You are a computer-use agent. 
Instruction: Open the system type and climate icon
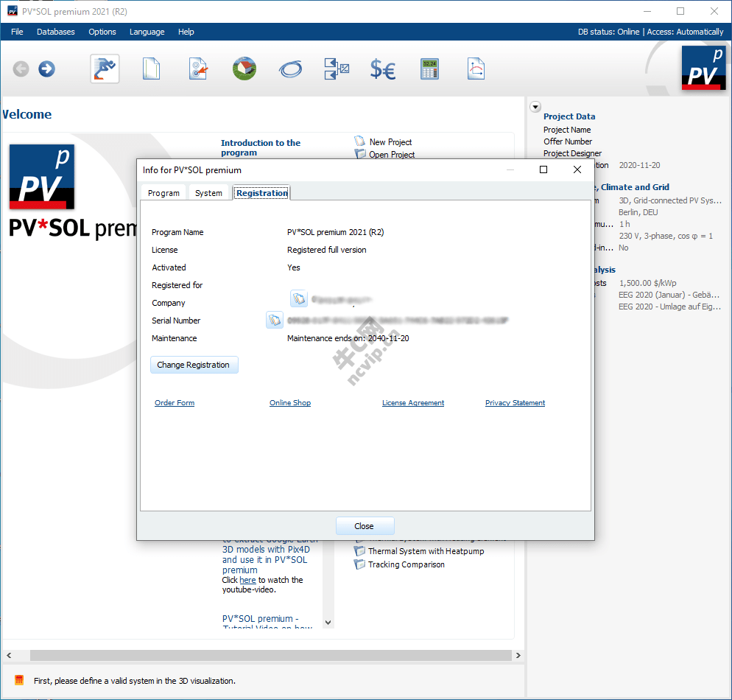click(198, 69)
